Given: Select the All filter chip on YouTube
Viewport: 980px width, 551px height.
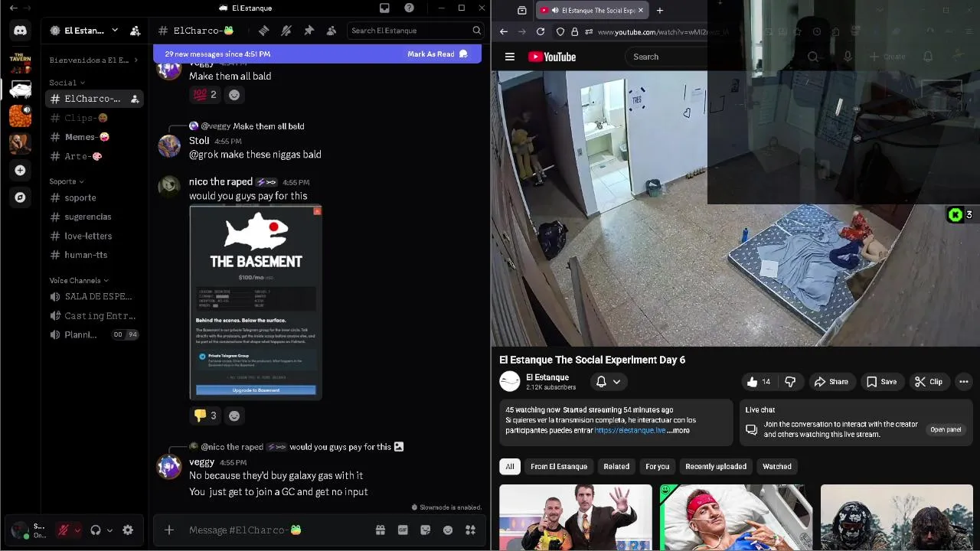Looking at the screenshot, I should [510, 466].
